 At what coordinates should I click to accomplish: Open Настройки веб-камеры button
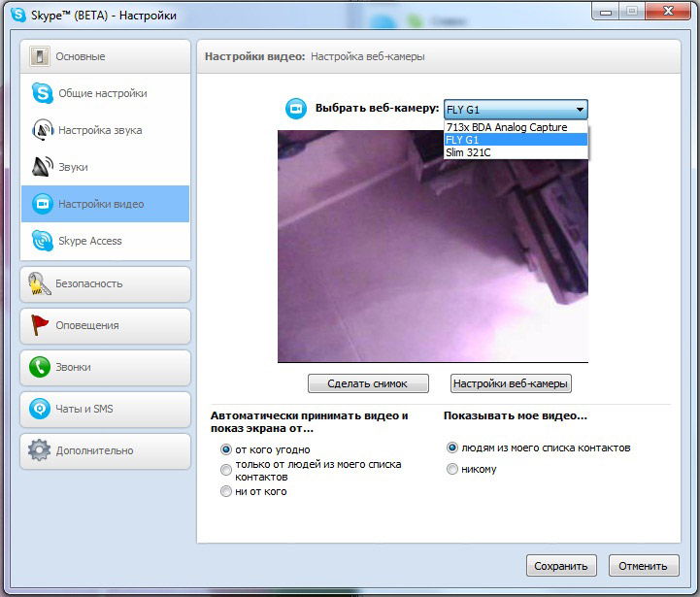pos(511,383)
